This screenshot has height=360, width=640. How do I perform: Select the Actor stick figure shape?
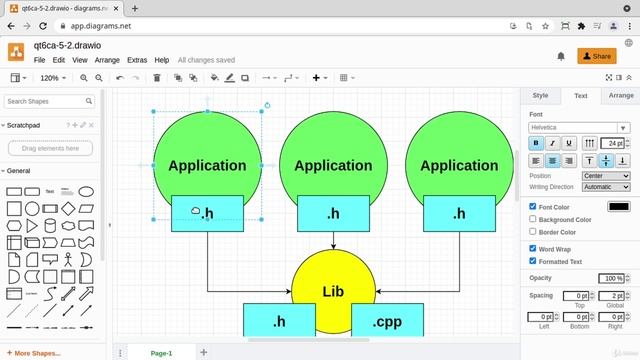(x=68, y=260)
